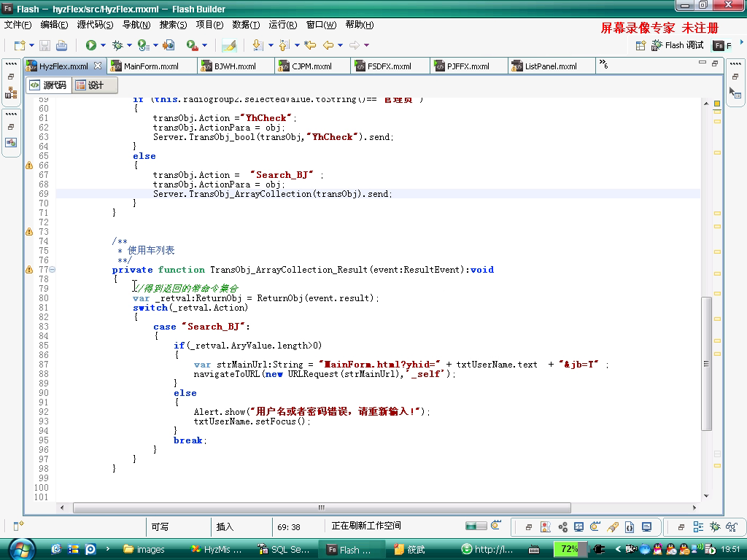Jump to previous annotation icon

click(x=284, y=45)
